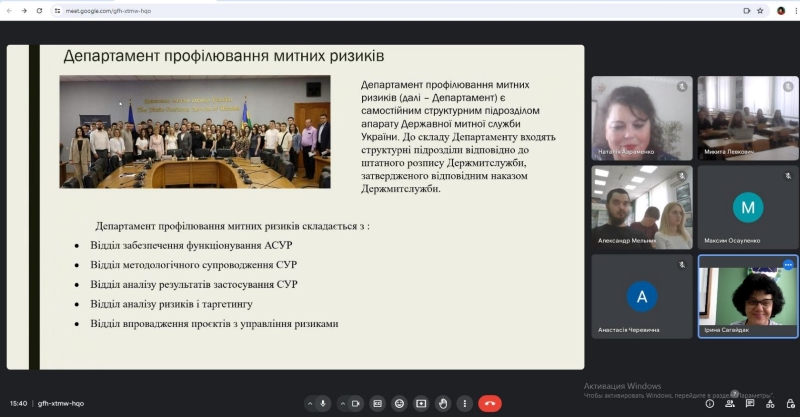
Task: Go forward in the browser
Action: pyautogui.click(x=24, y=11)
